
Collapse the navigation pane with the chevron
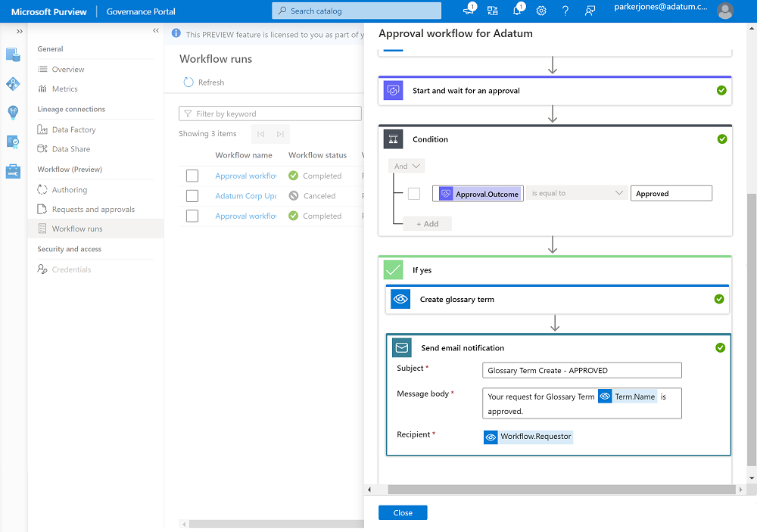155,30
